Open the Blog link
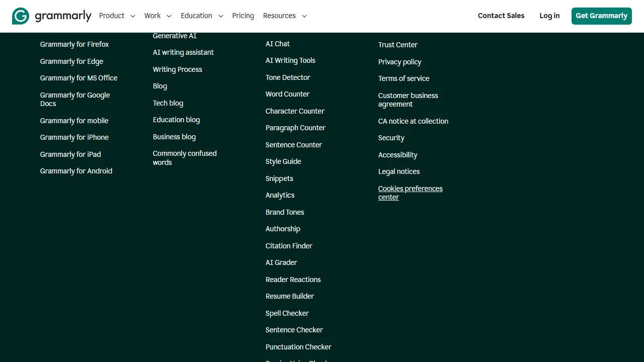This screenshot has height=362, width=644. tap(160, 86)
